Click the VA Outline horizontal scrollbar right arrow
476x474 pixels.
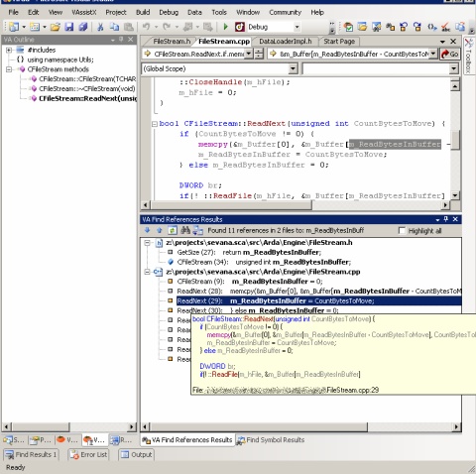tap(132, 426)
